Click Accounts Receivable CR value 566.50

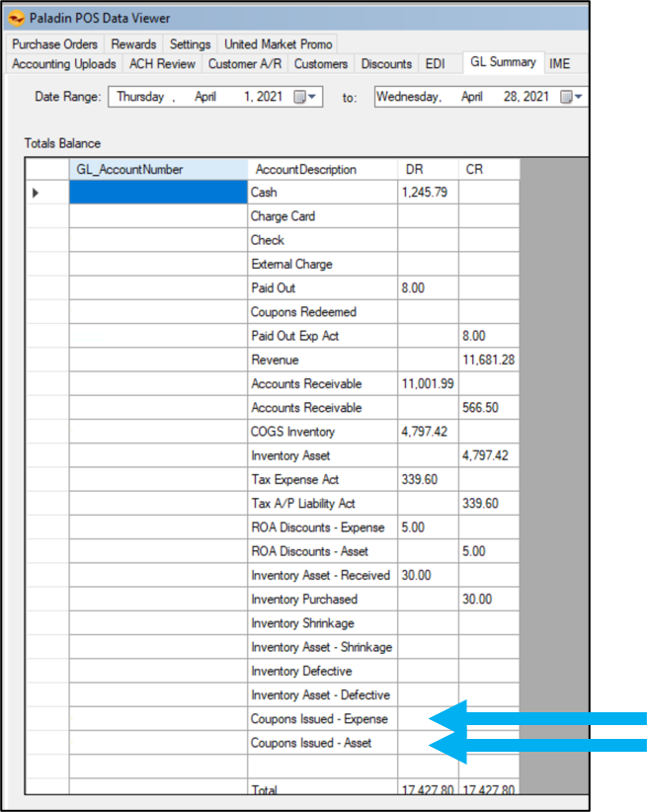(x=489, y=408)
